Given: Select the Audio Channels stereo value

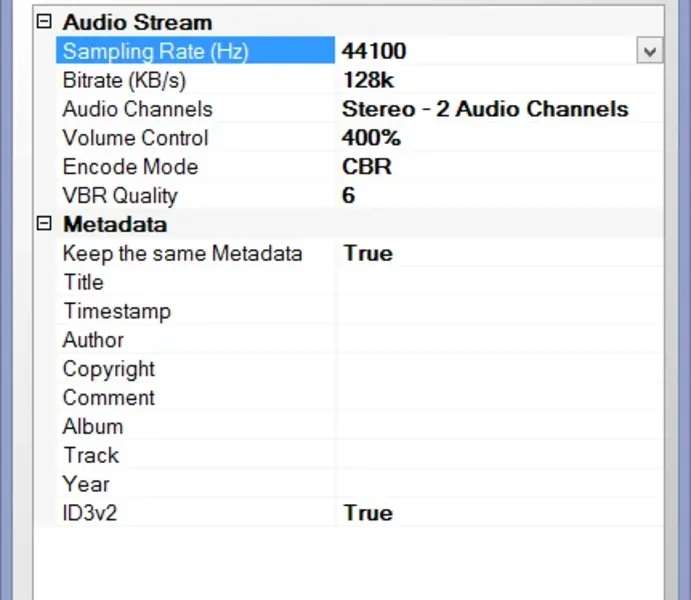Looking at the screenshot, I should [x=485, y=109].
